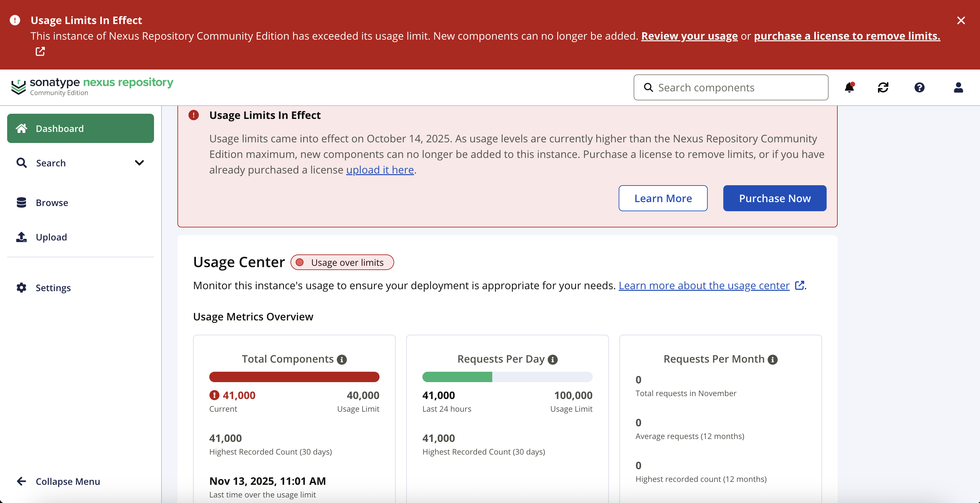Follow the 'Review your usage' link

coord(690,36)
